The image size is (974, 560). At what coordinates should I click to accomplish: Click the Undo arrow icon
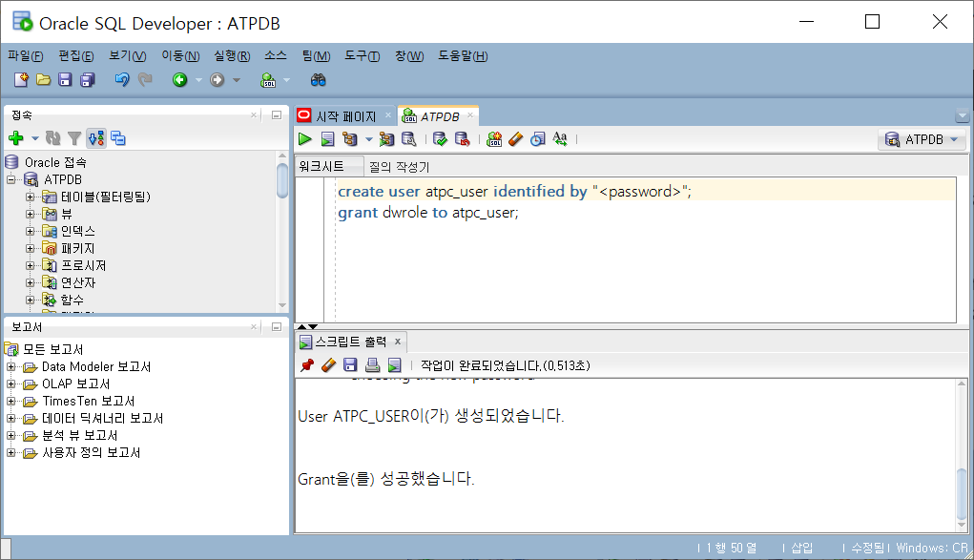[x=122, y=79]
